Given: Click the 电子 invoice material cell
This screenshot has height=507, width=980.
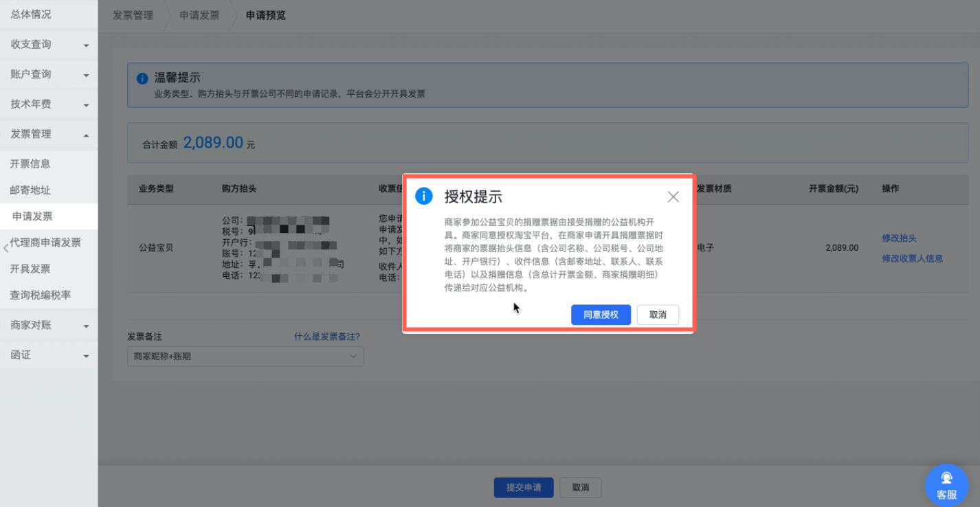Looking at the screenshot, I should pyautogui.click(x=706, y=248).
